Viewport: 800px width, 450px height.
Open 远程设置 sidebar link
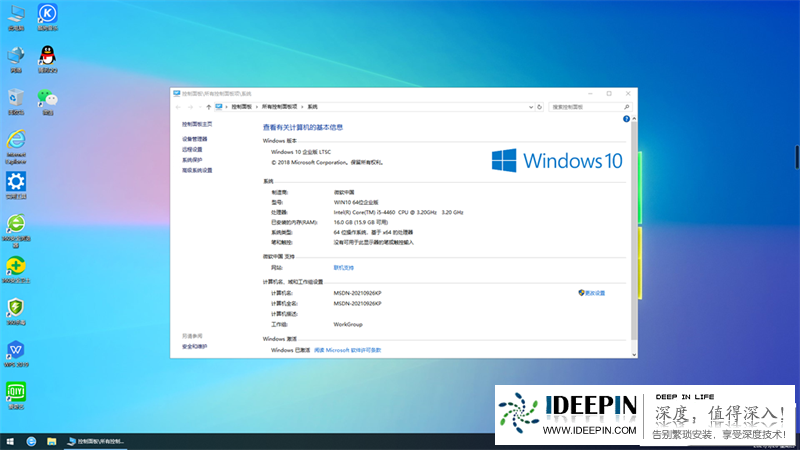tap(192, 149)
